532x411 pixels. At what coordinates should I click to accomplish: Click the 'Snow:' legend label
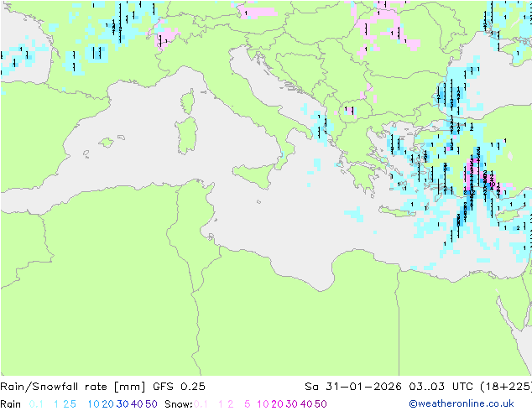(x=179, y=404)
